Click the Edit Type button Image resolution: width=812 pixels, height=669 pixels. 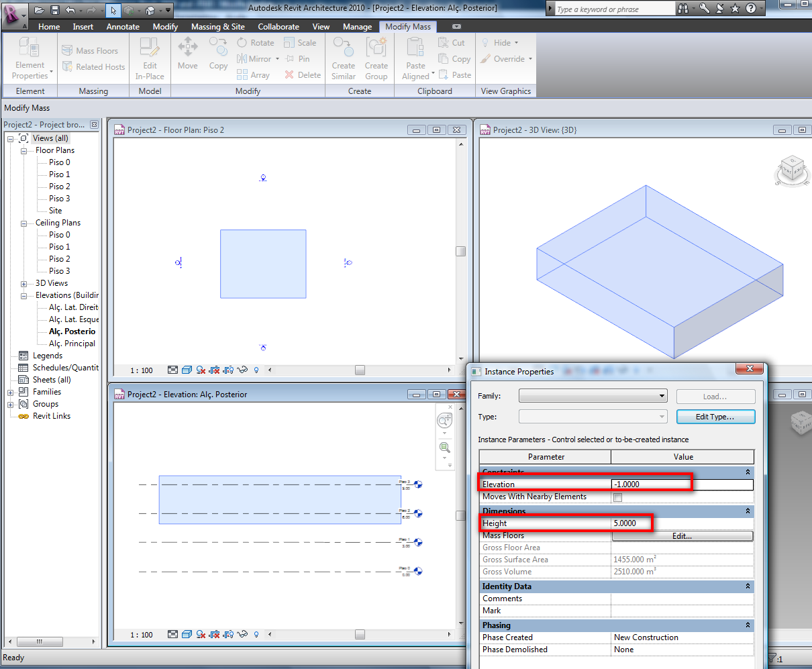coord(715,416)
